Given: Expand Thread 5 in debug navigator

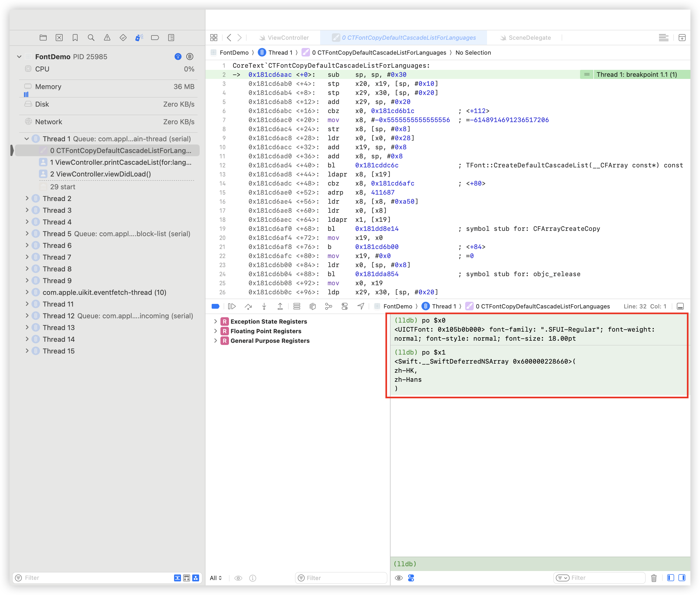Looking at the screenshot, I should 27,234.
